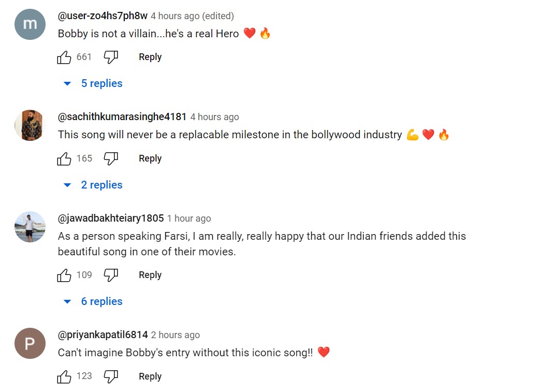Dislike the Farsi speaker's comment
The height and width of the screenshot is (392, 535).
pos(111,275)
